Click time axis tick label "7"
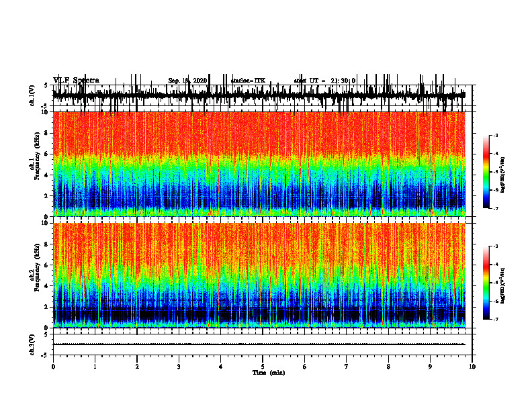532x411 pixels. (347, 367)
